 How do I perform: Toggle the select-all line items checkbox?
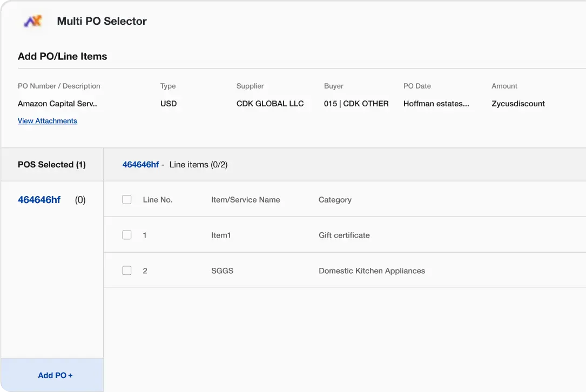click(x=127, y=200)
